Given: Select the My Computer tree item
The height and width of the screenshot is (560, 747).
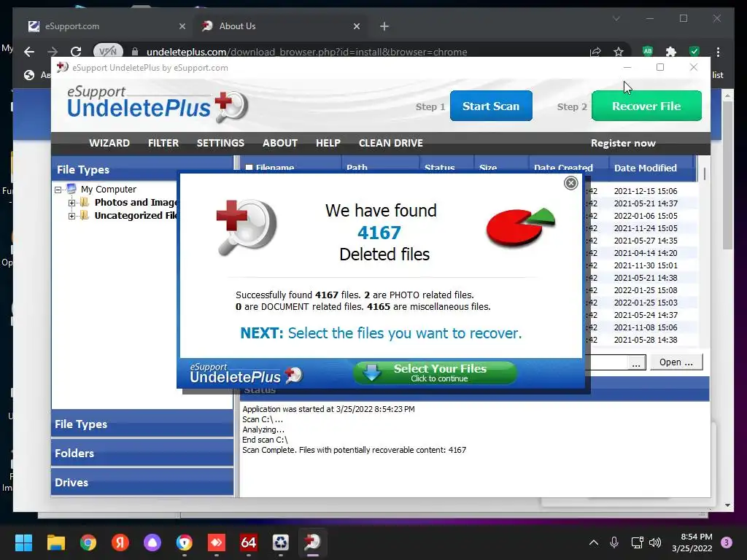Looking at the screenshot, I should click(x=108, y=189).
